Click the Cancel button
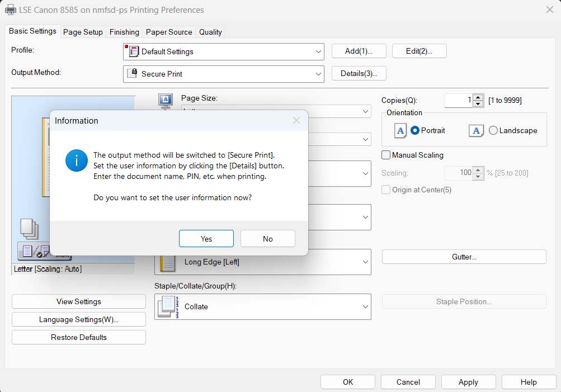The height and width of the screenshot is (392, 561). coord(408,382)
